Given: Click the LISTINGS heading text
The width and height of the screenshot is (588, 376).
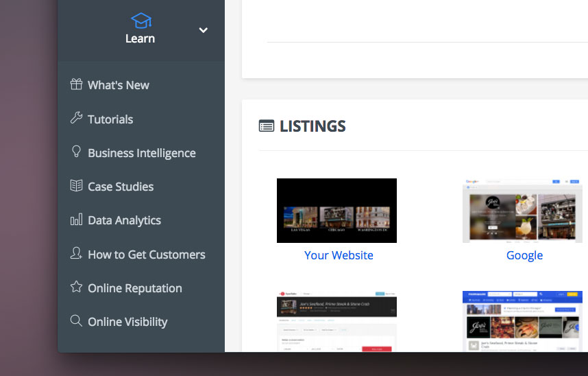Looking at the screenshot, I should coord(313,126).
